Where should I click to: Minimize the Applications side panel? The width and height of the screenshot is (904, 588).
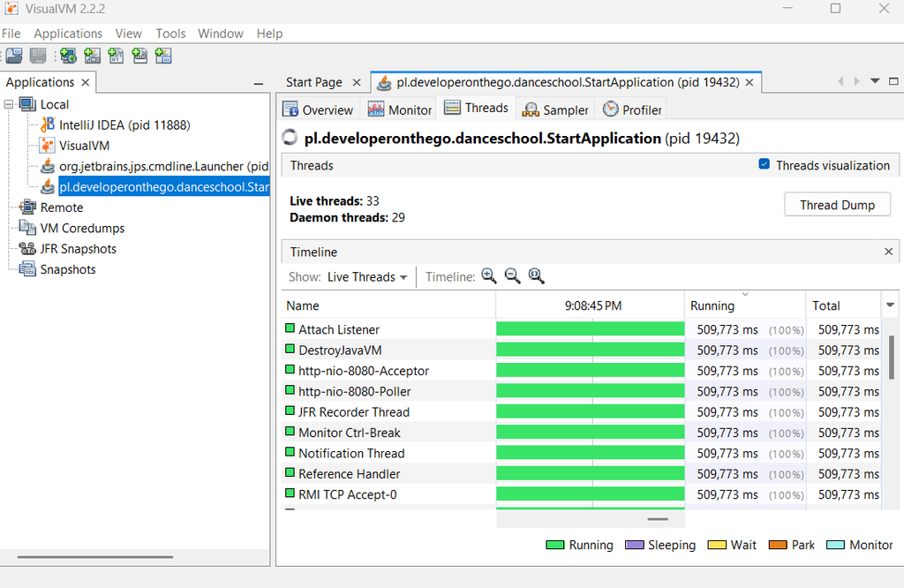coord(259,84)
